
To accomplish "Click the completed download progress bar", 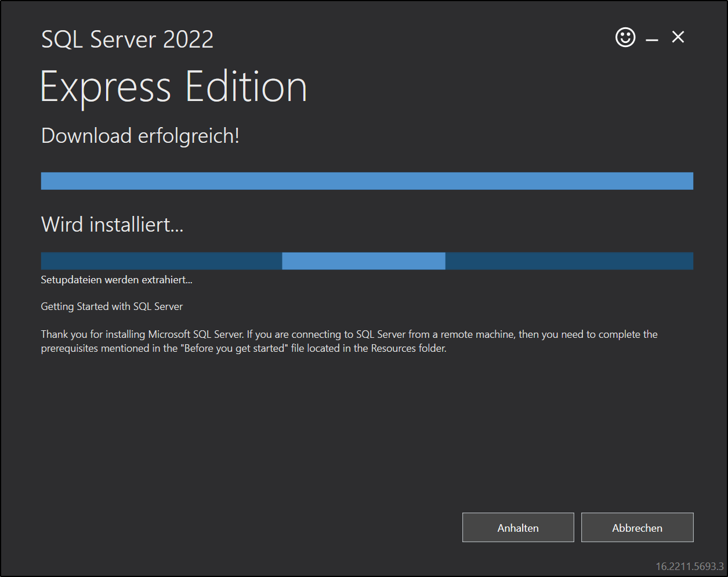I will [367, 181].
